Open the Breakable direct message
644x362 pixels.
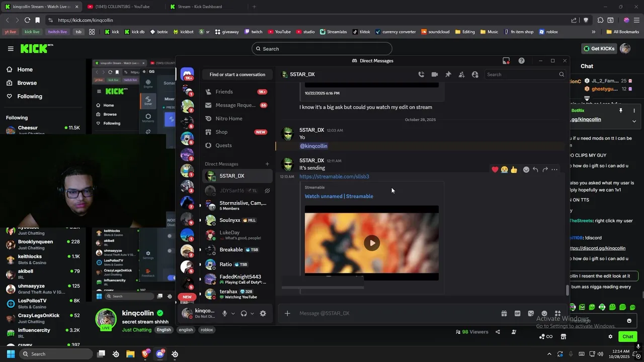[237, 250]
